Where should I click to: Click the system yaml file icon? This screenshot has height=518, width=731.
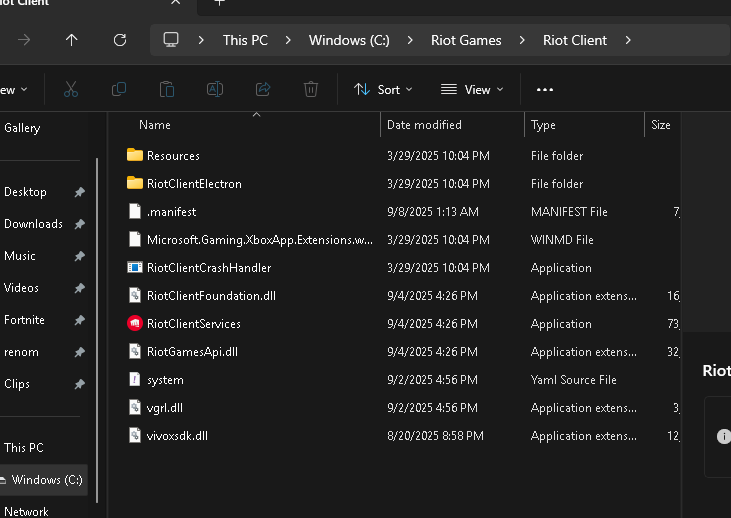(x=135, y=379)
